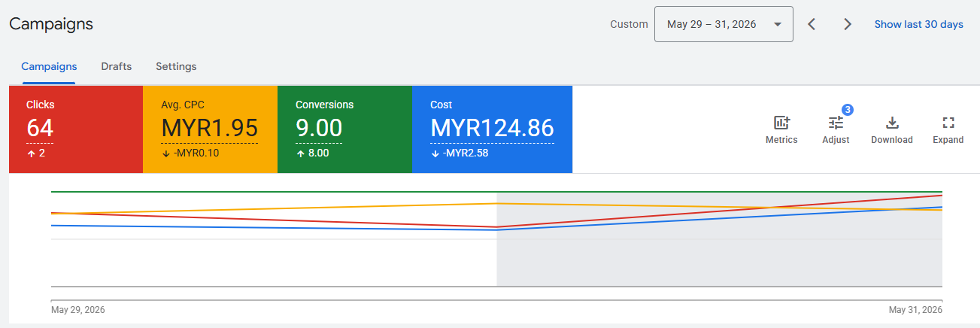Switch to the Drafts tab
The image size is (980, 328).
click(117, 66)
